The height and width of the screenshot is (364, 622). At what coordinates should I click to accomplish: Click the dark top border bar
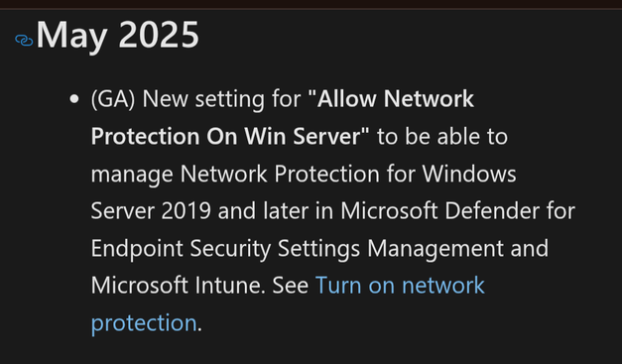point(311,4)
